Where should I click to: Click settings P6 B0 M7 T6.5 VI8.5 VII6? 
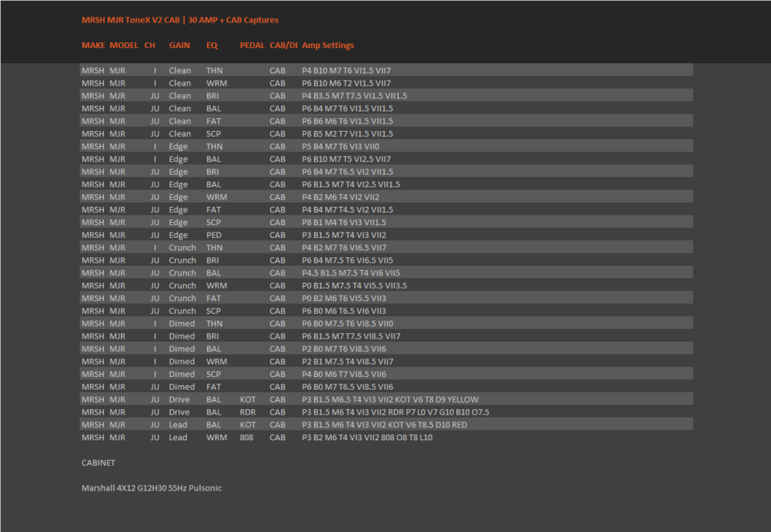pyautogui.click(x=348, y=387)
